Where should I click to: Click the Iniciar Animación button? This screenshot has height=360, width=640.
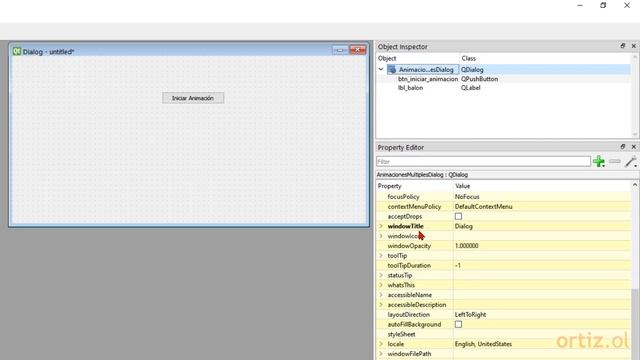[x=193, y=98]
